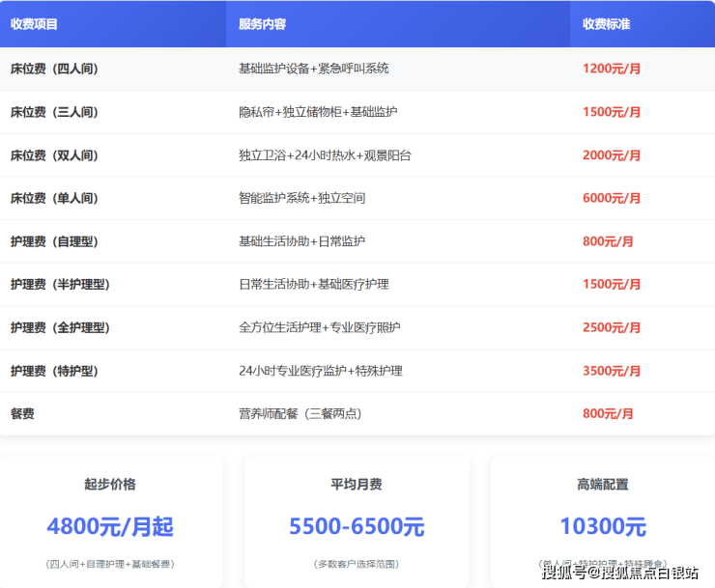The height and width of the screenshot is (588, 715).
Task: Select the 护理费（全护理型）row label
Action: point(60,327)
